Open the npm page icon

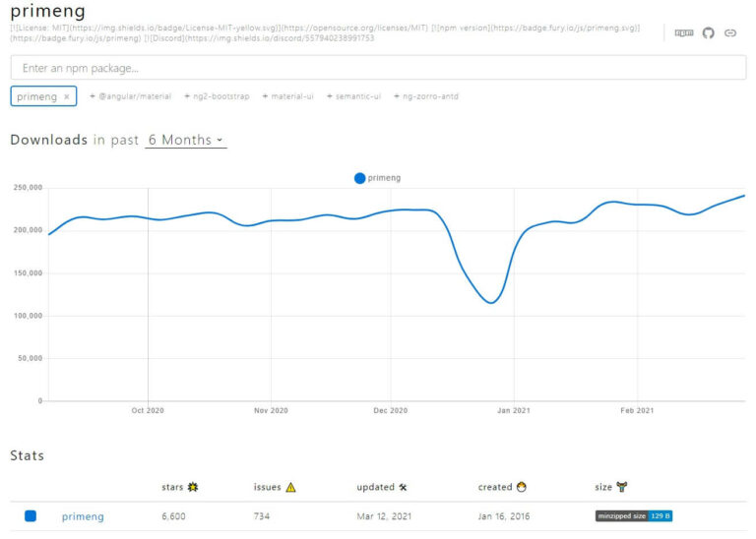683,32
